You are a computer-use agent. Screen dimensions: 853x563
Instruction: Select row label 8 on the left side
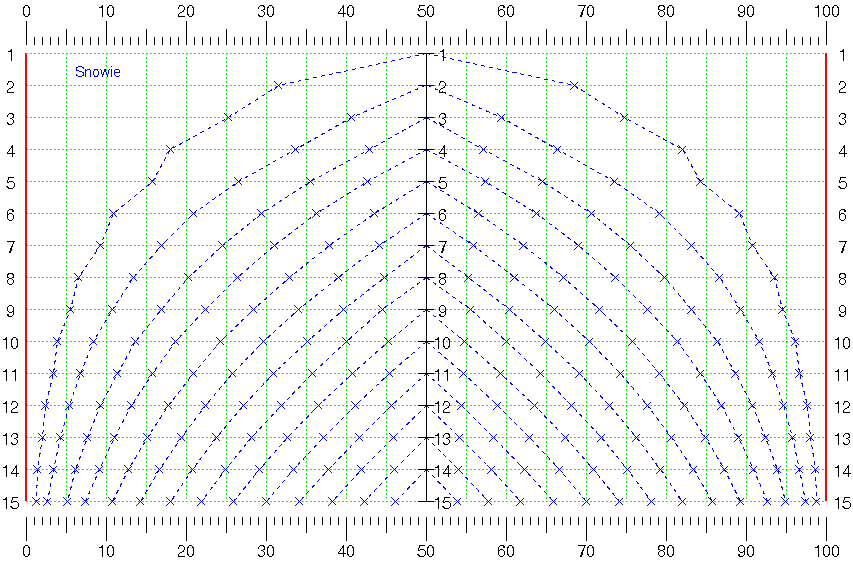tap(11, 279)
